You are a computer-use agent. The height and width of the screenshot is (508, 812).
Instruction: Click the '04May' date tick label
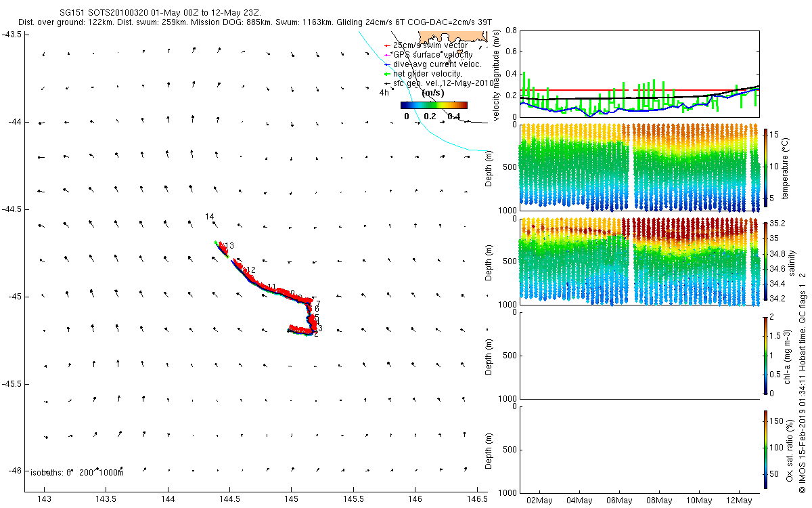[579, 501]
